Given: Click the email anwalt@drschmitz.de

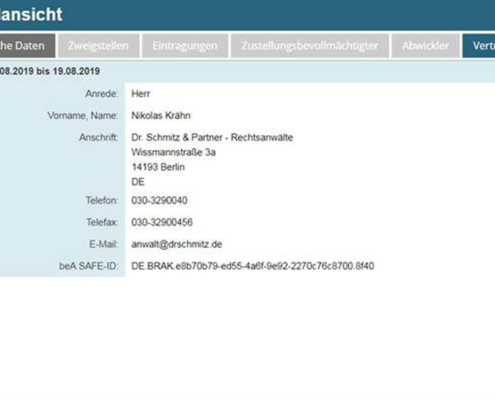Looking at the screenshot, I should tap(177, 244).
